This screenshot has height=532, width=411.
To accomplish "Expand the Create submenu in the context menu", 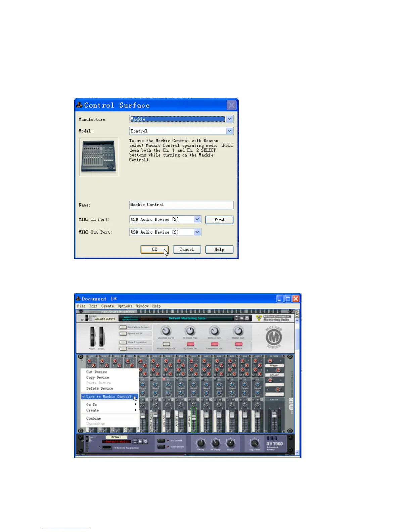I will tap(110, 410).
